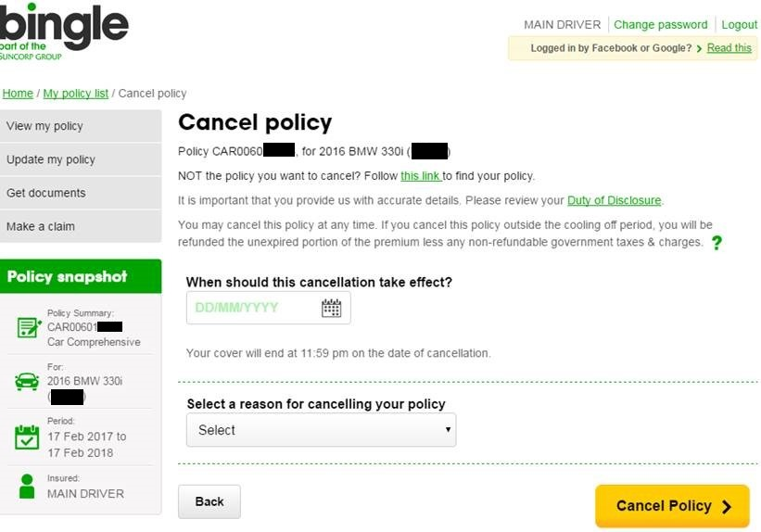Viewport: 761px width, 532px height.
Task: Select Update my policy in sidebar
Action: pos(81,159)
